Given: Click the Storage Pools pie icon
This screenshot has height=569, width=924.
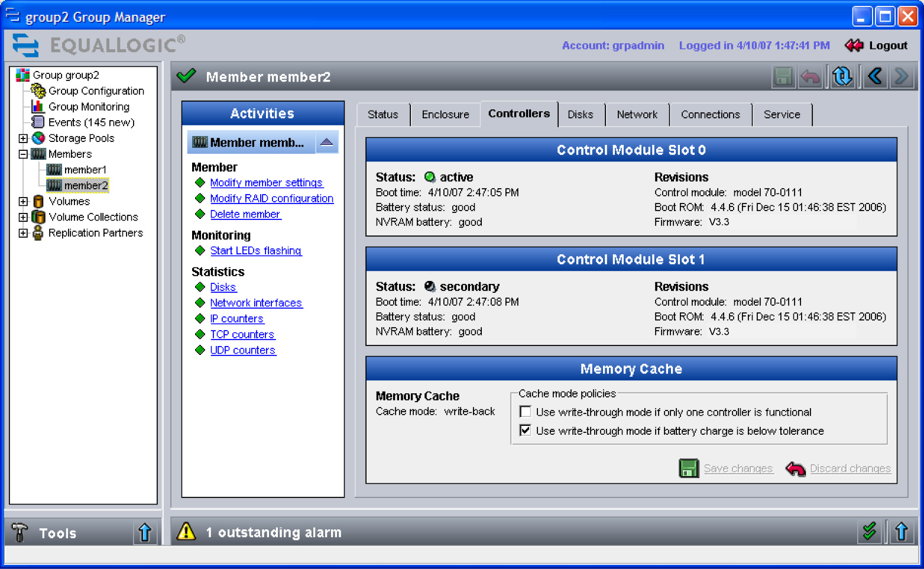Looking at the screenshot, I should (38, 138).
